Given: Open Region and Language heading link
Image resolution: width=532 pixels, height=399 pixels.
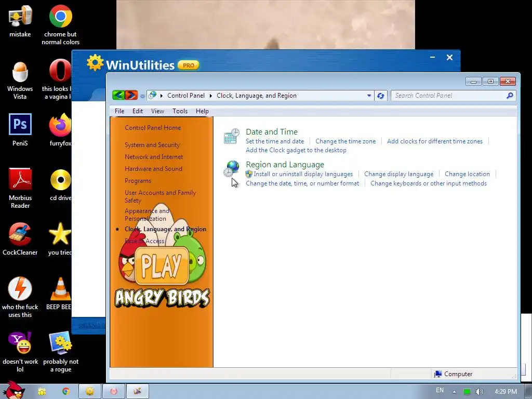Looking at the screenshot, I should [x=285, y=165].
